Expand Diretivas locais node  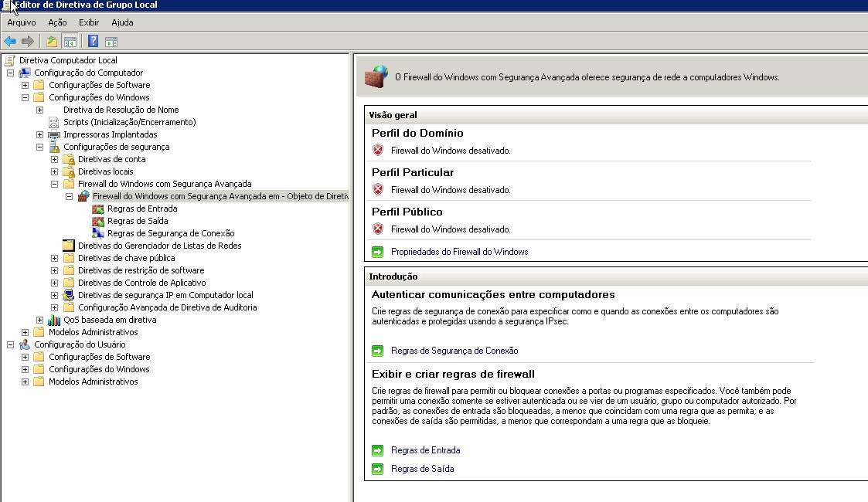click(54, 172)
